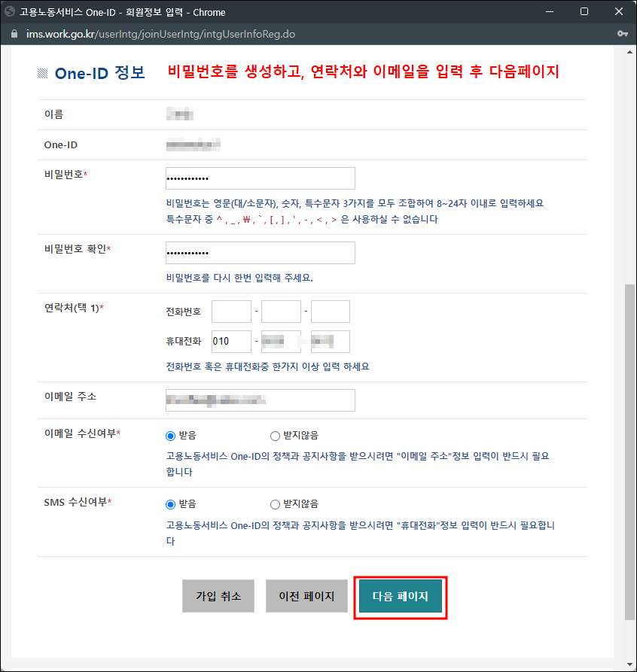Click the last 전화번호 input box
Image resolution: width=637 pixels, height=672 pixels.
330,311
